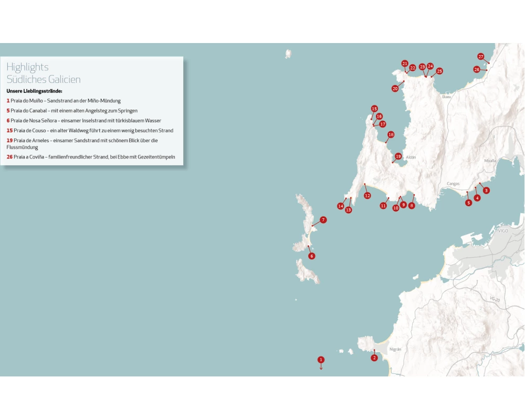Open marker 2 near Nigrán

coord(374,358)
